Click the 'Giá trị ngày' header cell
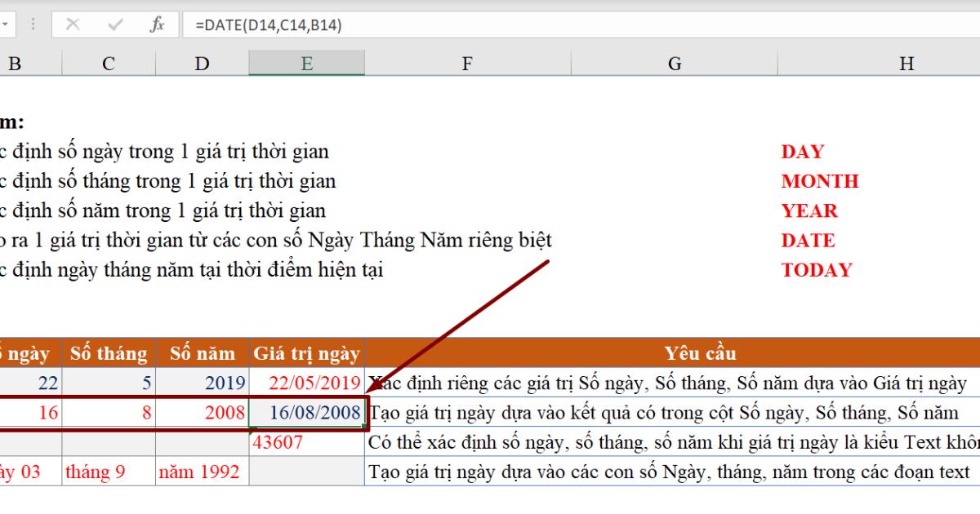Screen dimensions: 980x514 306,353
